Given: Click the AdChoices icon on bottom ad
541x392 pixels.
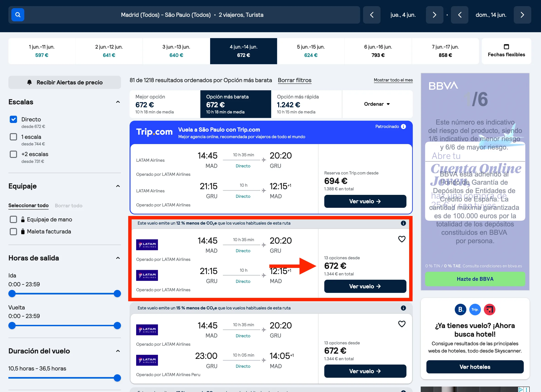Looking at the screenshot, I should pyautogui.click(x=521, y=389).
